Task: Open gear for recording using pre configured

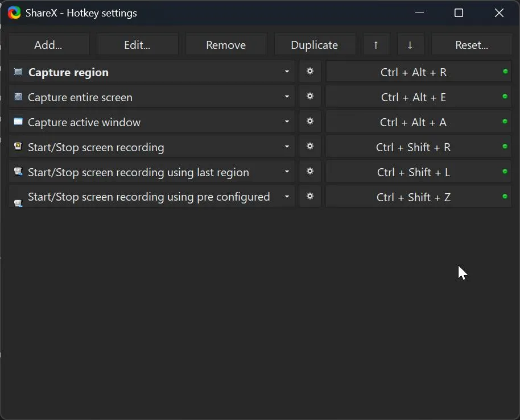Action: pos(310,197)
